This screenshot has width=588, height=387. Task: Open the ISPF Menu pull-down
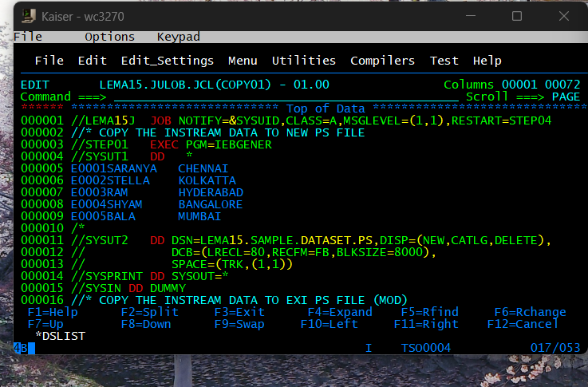[x=243, y=61]
